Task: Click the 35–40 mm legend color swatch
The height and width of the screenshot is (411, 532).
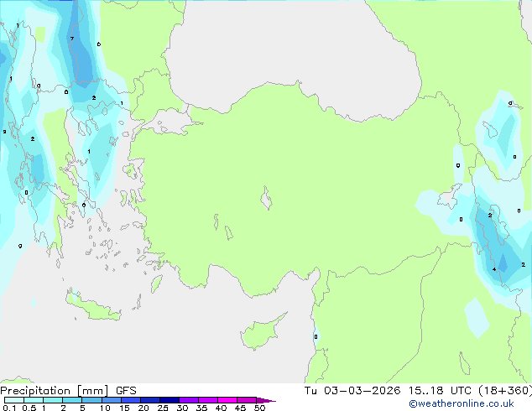Action: 207,400
